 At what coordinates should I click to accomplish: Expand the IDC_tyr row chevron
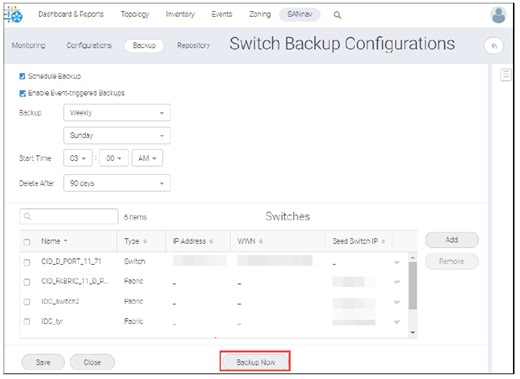tap(397, 322)
